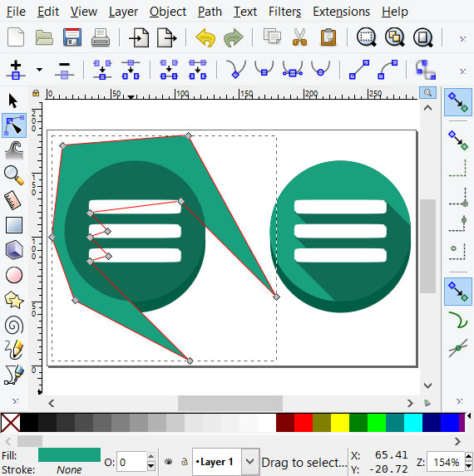
Task: Open the Filters menu
Action: click(284, 12)
